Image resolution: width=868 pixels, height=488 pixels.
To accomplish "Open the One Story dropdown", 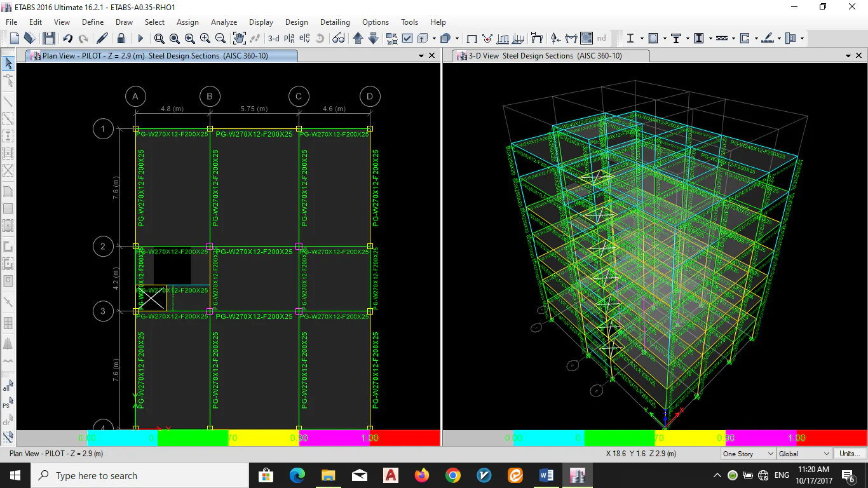I will pyautogui.click(x=749, y=454).
